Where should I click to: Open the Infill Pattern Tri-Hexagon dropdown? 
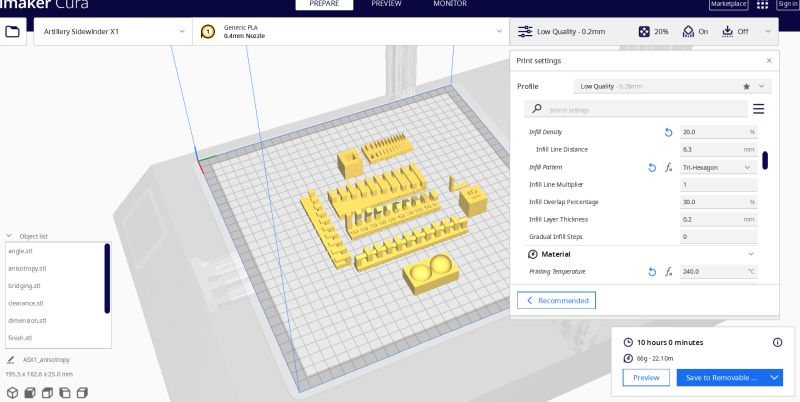(x=718, y=167)
